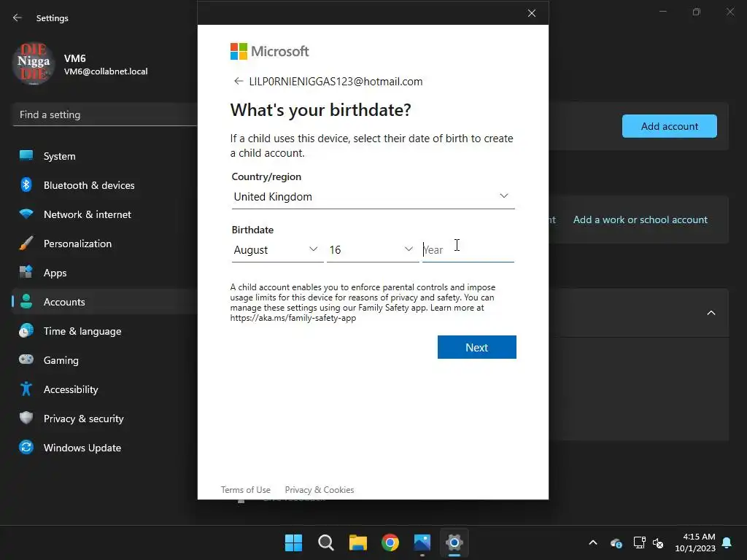
Task: Open the birth day dropdown showing 16
Action: [373, 250]
